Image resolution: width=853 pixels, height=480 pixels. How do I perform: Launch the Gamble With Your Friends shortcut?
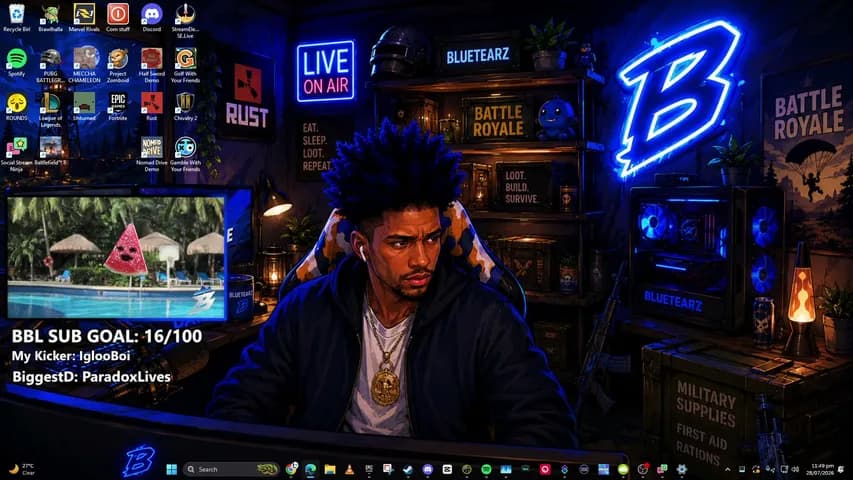coord(185,155)
